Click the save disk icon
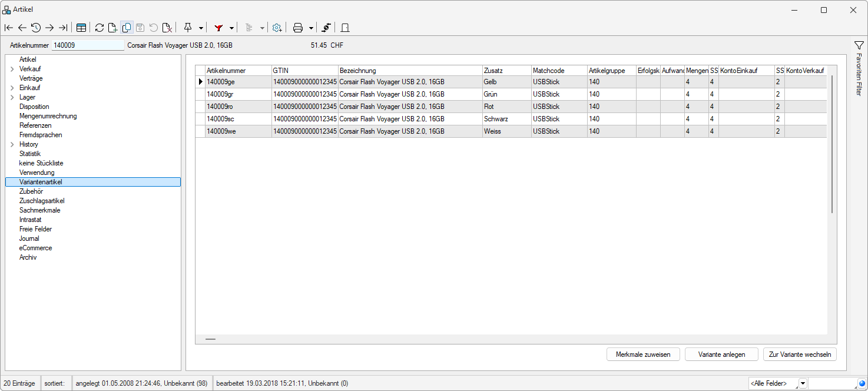 [140, 28]
